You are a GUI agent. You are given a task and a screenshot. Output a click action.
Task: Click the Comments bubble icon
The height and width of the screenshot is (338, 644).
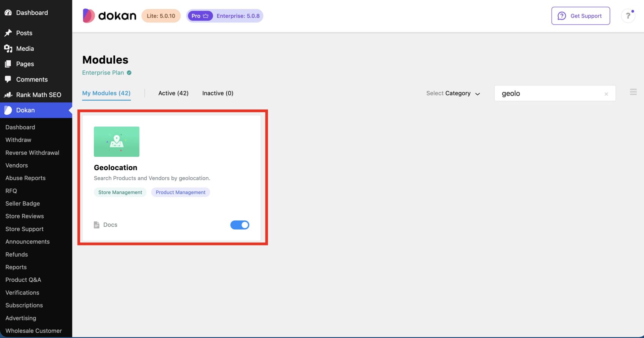[x=8, y=79]
